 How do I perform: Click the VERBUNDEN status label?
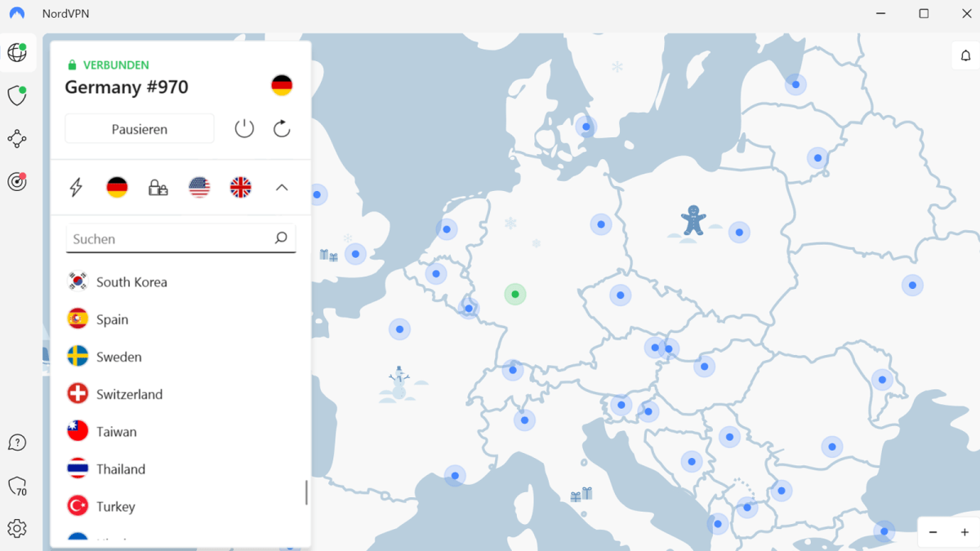tap(116, 64)
